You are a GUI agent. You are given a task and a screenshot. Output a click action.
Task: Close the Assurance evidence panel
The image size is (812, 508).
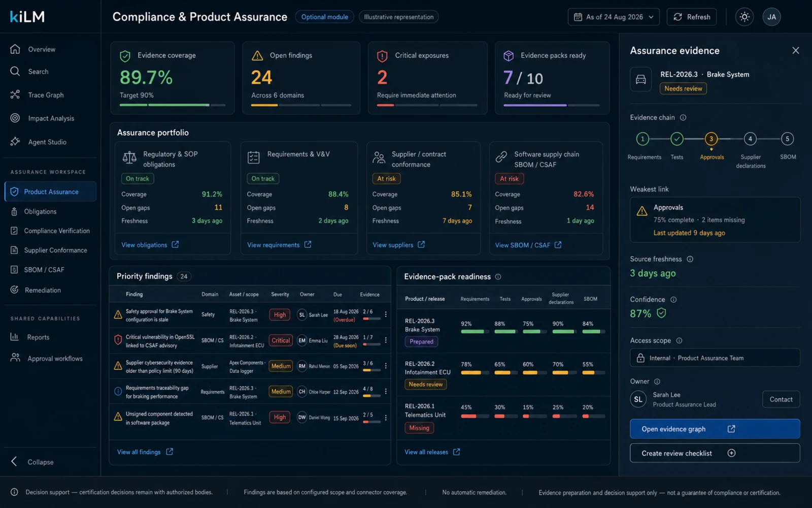tap(795, 50)
